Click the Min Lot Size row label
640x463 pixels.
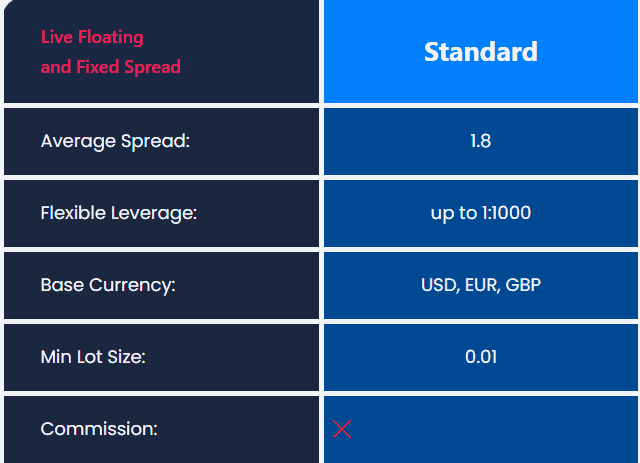(x=93, y=357)
